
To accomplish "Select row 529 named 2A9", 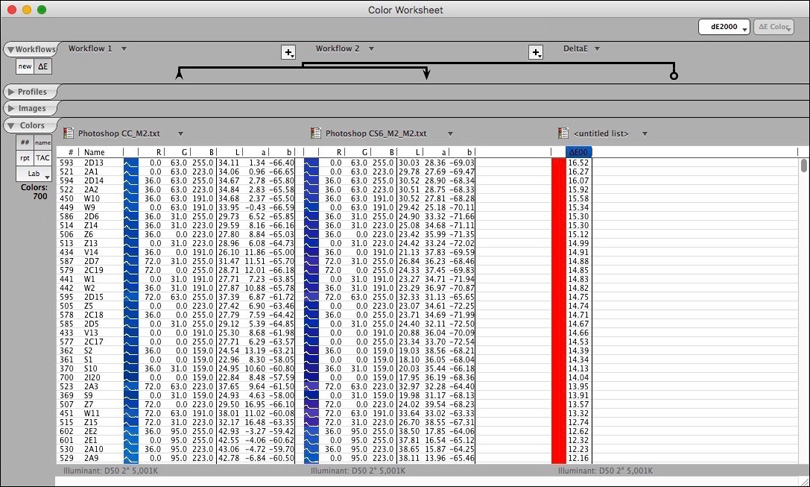I will click(427, 458).
